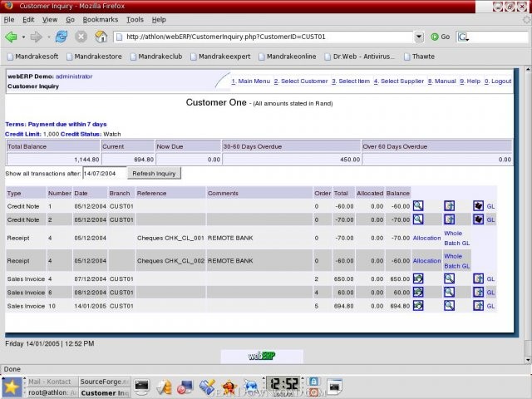Click the terminal monitor icon in taskbar
Image resolution: width=532 pixels, height=399 pixels.
[x=141, y=387]
